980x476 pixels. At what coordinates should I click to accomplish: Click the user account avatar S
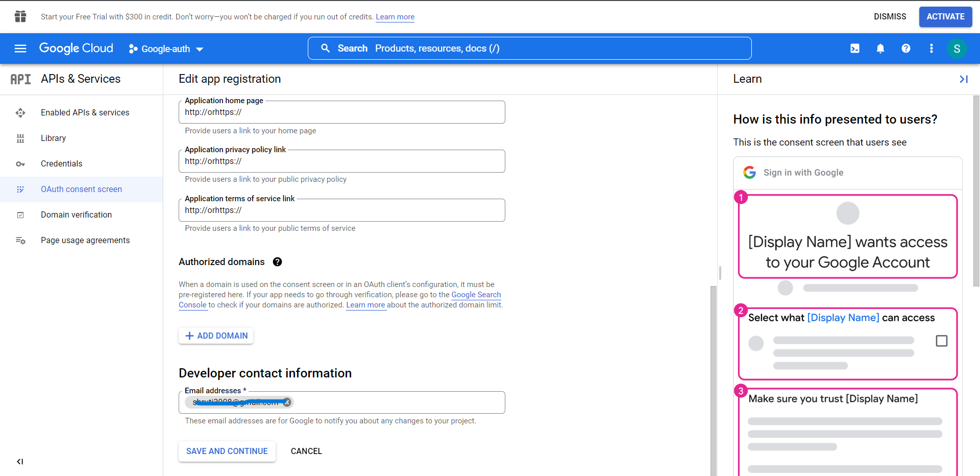coord(957,49)
